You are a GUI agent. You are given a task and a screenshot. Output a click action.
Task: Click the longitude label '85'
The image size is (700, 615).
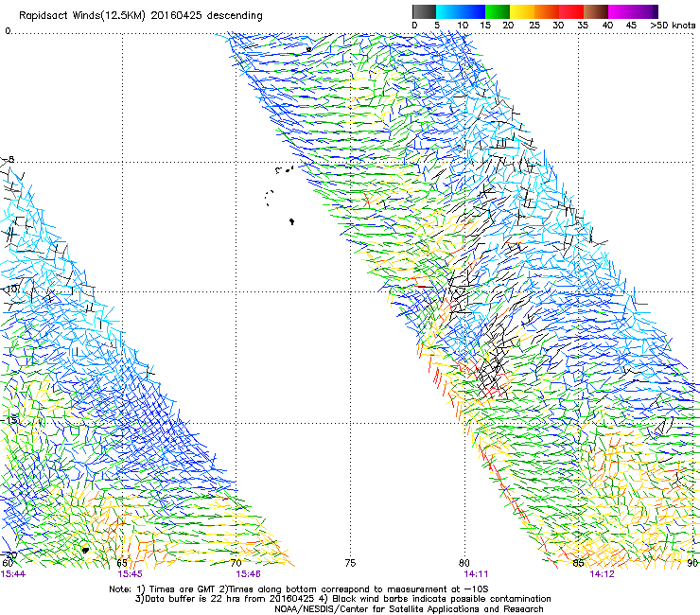click(x=578, y=563)
